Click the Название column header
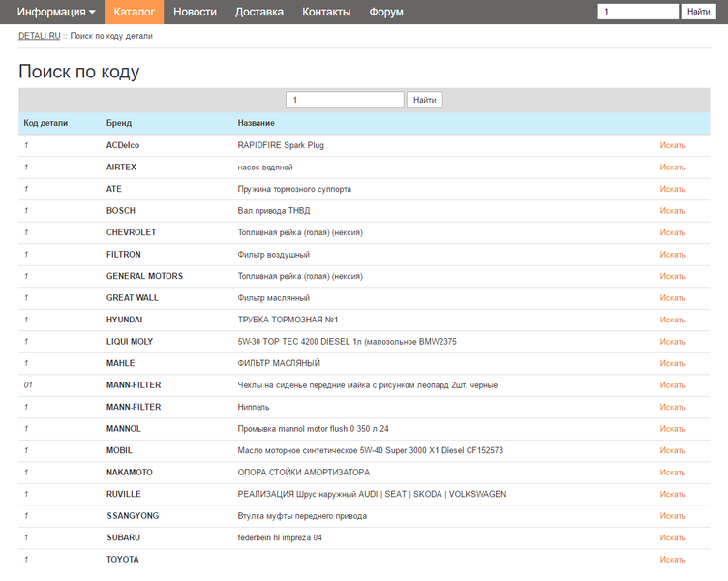The image size is (728, 581). (x=256, y=123)
